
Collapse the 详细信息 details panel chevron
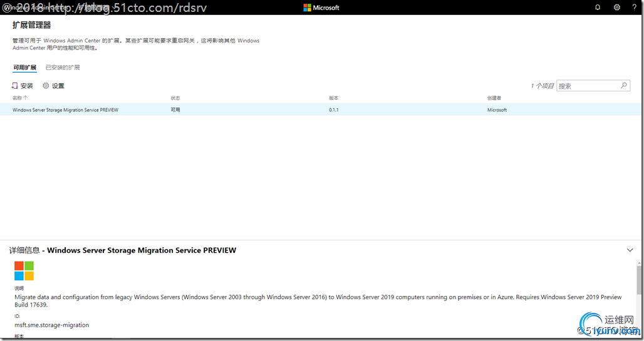tap(630, 250)
